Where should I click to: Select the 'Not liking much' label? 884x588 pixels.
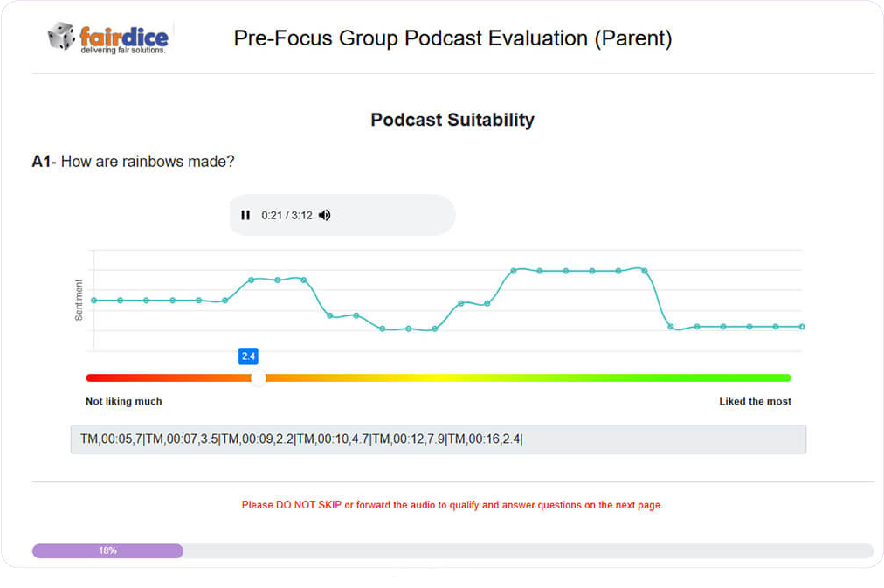[124, 401]
